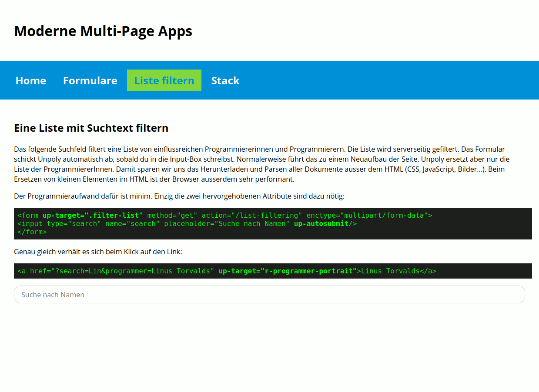539x392 pixels.
Task: Click the 'Moderne Multi-Page Apps' page title
Action: (103, 31)
